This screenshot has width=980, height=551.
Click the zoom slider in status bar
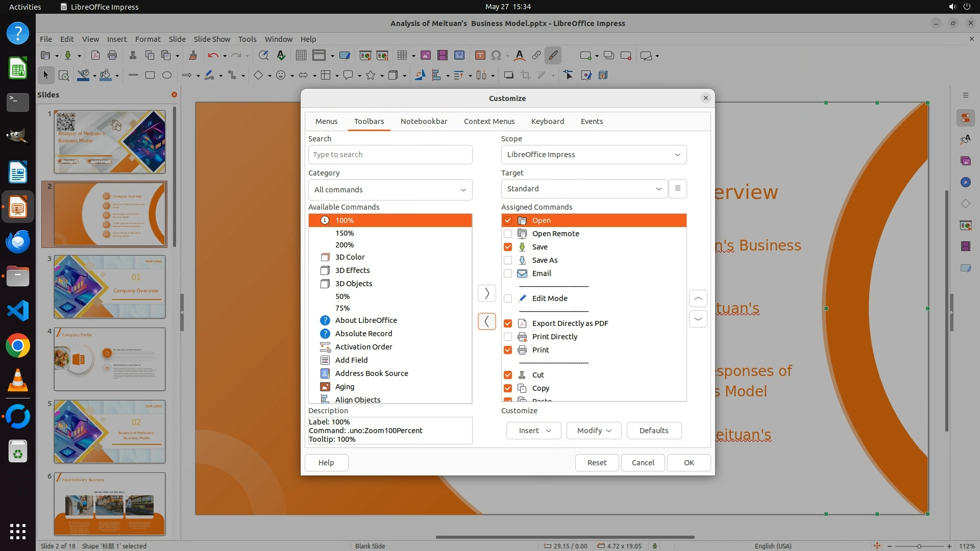pos(919,546)
